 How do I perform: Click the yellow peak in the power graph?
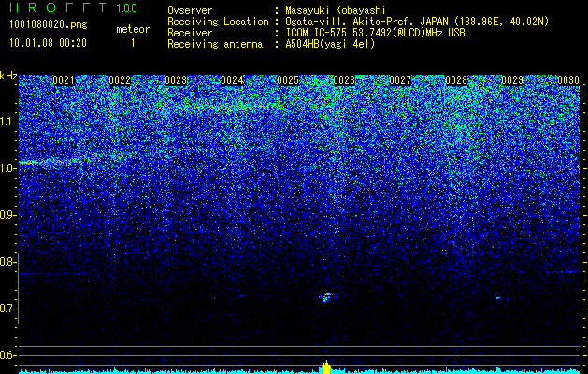click(326, 367)
